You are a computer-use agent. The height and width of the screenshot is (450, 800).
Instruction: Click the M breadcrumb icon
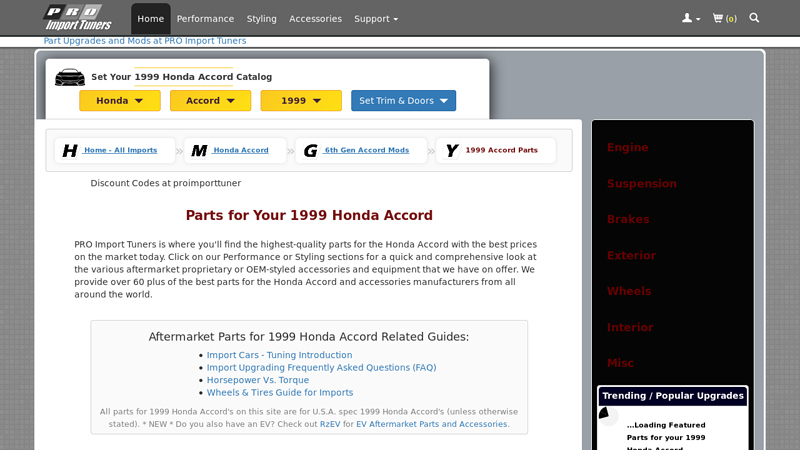click(199, 151)
